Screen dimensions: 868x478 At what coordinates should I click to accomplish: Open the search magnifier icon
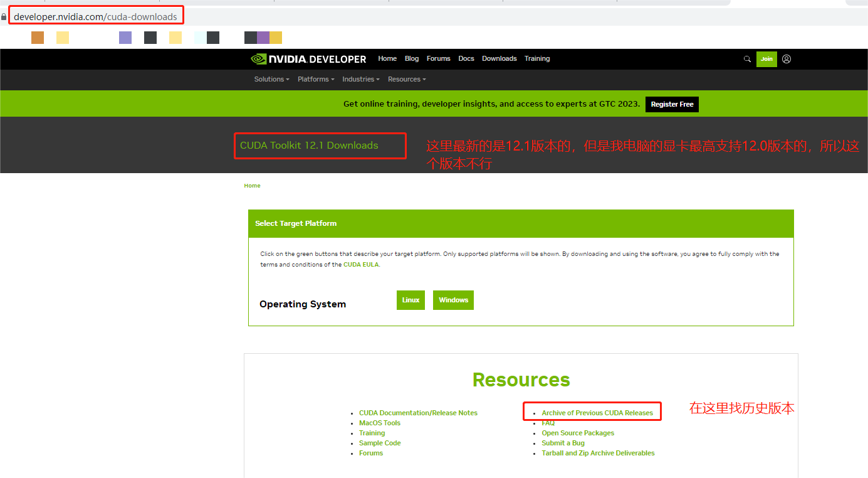(747, 59)
